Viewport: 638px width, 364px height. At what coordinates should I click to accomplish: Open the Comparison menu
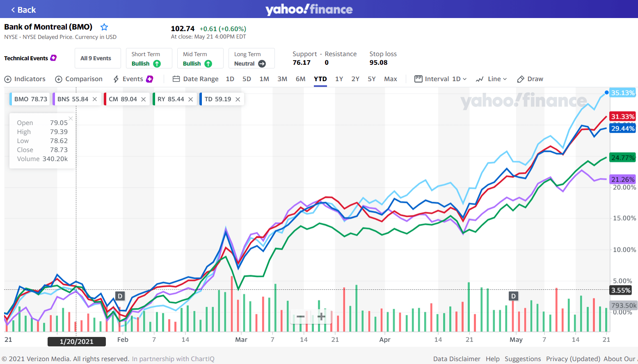click(79, 79)
